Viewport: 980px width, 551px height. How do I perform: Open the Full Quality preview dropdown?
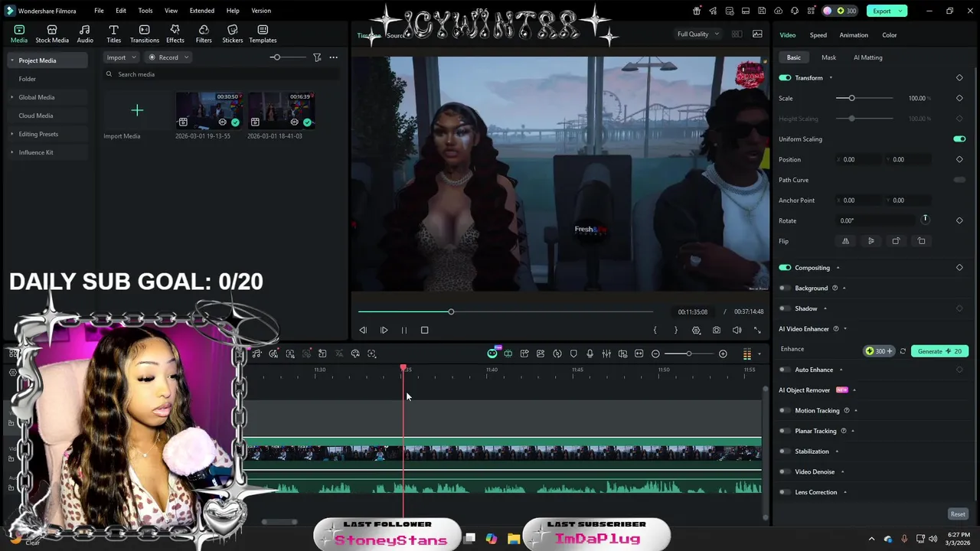tap(698, 34)
